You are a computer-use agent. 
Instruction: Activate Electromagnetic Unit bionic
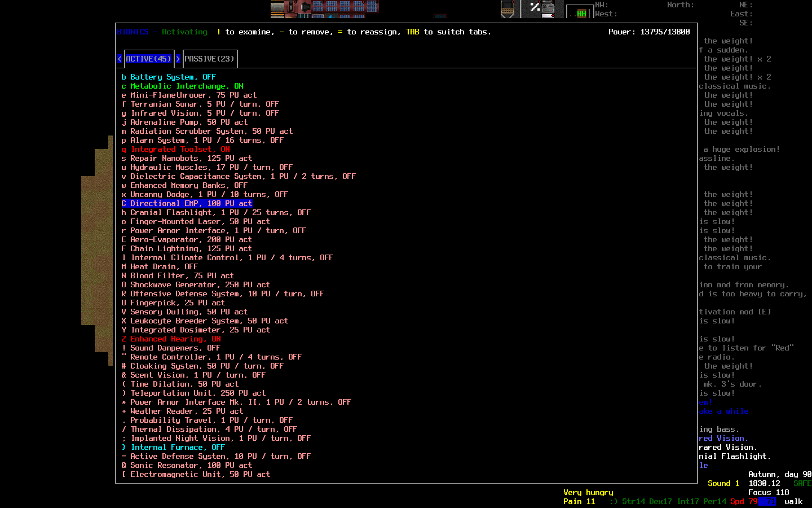tap(196, 474)
